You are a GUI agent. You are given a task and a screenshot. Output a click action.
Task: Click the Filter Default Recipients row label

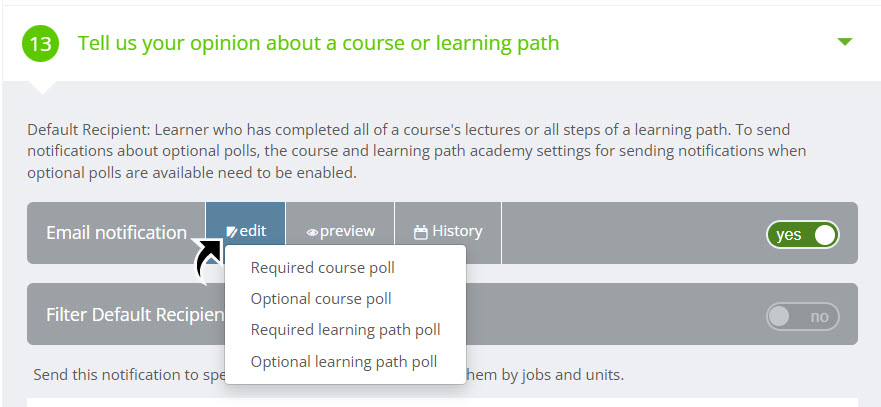tap(135, 314)
